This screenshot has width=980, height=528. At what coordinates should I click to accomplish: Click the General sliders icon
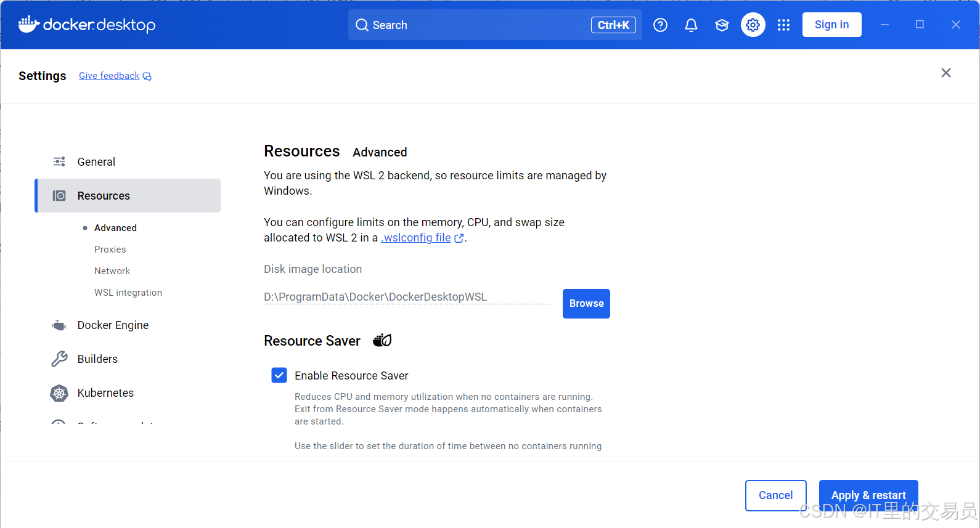[x=59, y=161]
